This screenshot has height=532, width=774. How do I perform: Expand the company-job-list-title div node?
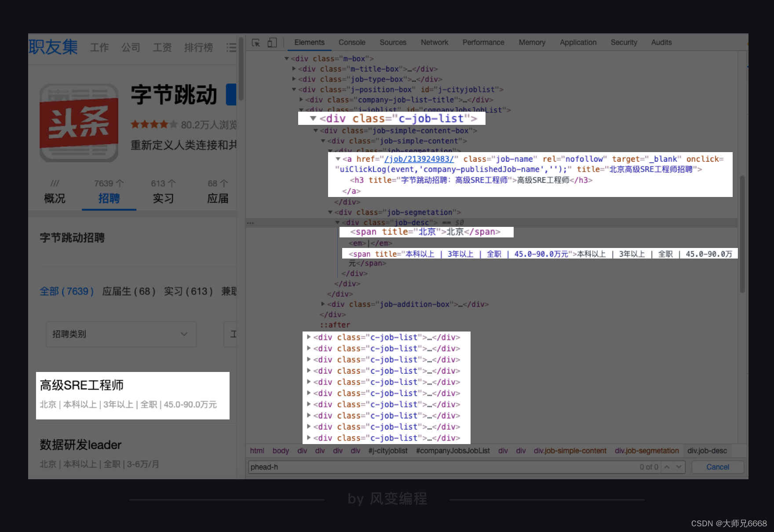tap(301, 100)
